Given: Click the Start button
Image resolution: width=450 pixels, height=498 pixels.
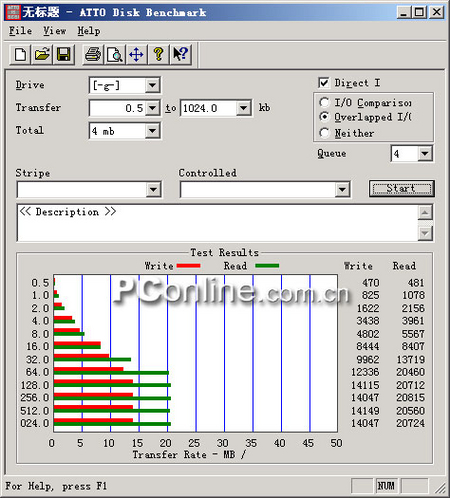Looking at the screenshot, I should (402, 189).
